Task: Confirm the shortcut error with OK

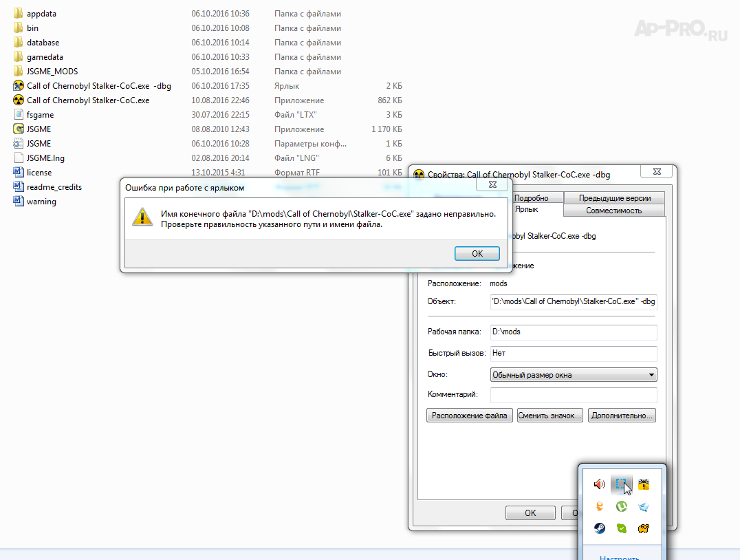Action: (x=477, y=254)
